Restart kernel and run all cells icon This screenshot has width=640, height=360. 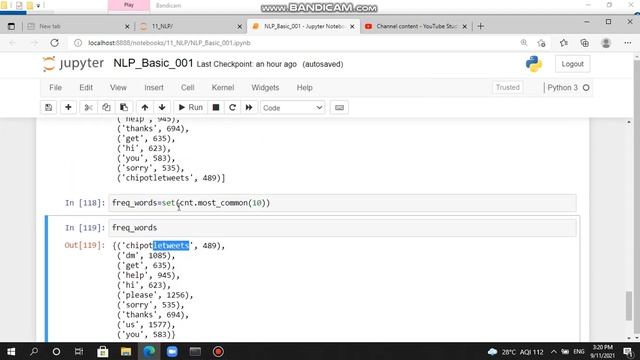click(249, 108)
